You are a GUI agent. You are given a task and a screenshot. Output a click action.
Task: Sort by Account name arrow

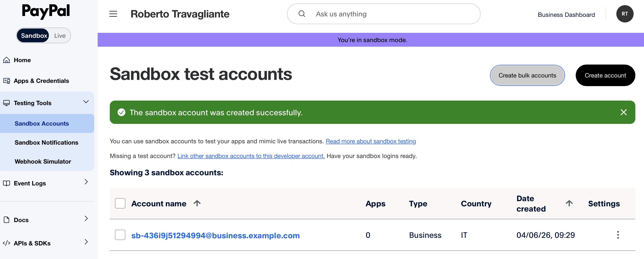click(x=197, y=203)
